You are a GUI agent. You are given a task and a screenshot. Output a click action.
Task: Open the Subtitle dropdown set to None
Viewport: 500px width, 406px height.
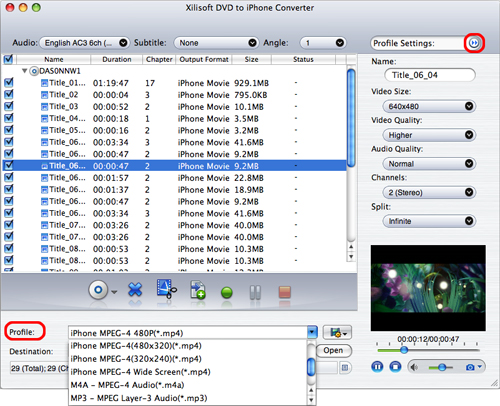(216, 43)
